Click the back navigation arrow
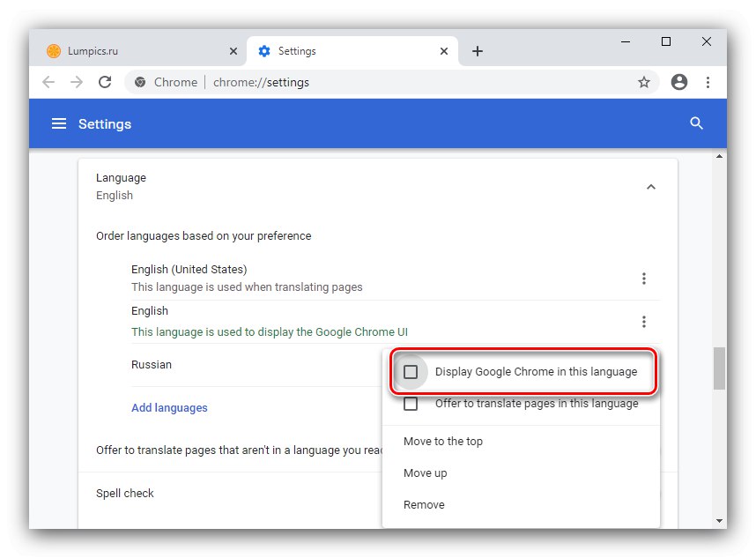Viewport: 756px width, 558px height. pos(48,82)
